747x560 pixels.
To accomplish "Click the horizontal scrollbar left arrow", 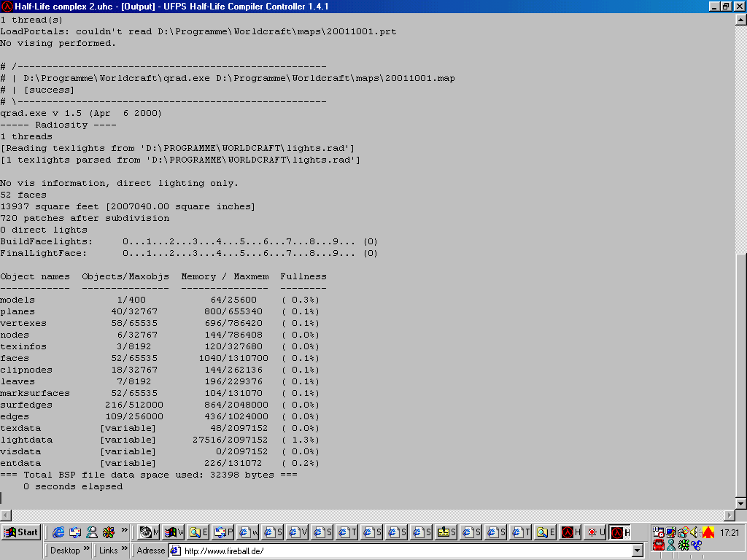I will tap(6, 515).
